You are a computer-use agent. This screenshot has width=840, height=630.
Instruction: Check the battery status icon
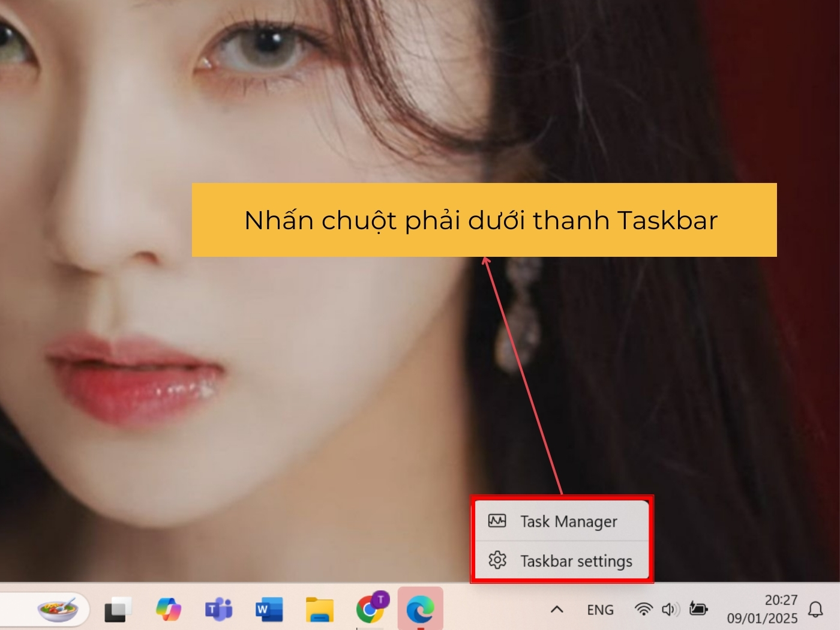[698, 609]
